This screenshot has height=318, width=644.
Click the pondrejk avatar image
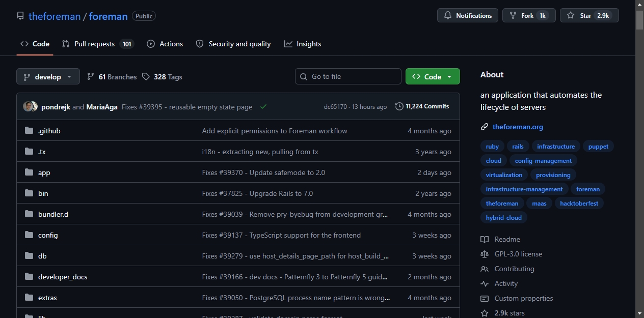(28, 107)
